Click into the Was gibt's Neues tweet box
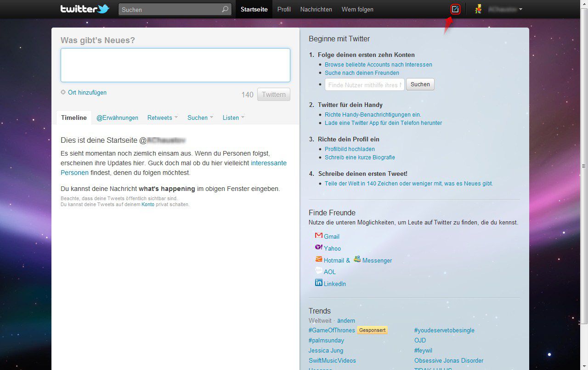Screen dimensions: 588x370 coord(175,65)
